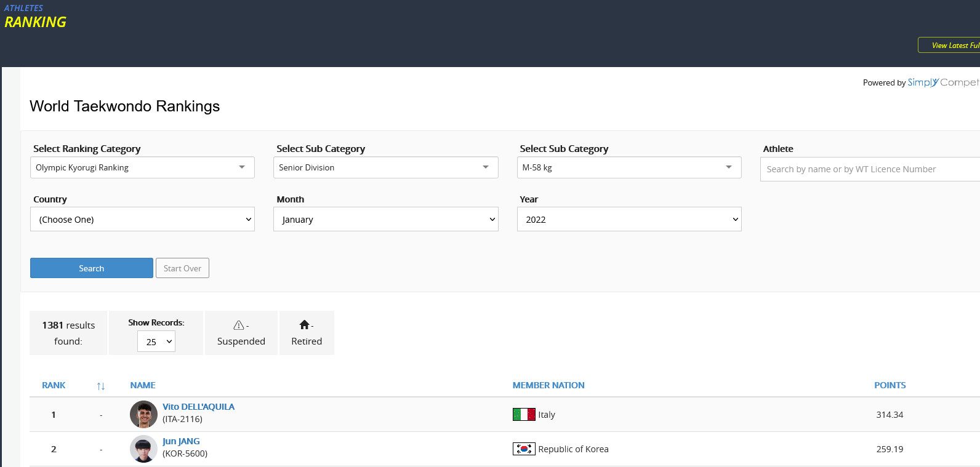Click the rank sort arrows icon
This screenshot has height=467, width=980.
click(101, 386)
